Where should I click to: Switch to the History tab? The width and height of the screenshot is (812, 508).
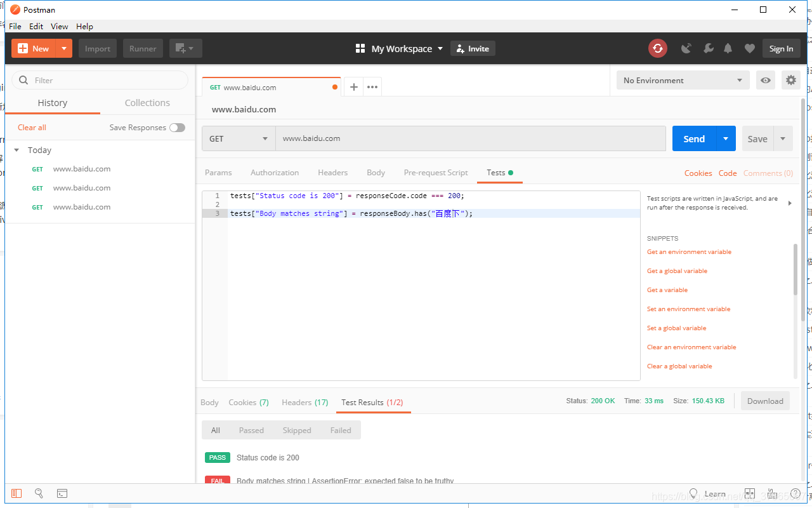click(53, 103)
